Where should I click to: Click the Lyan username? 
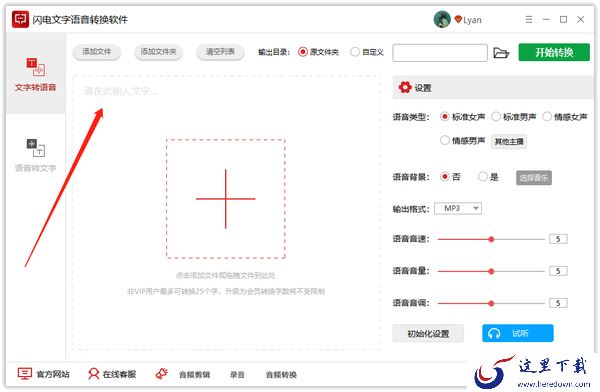[x=472, y=20]
